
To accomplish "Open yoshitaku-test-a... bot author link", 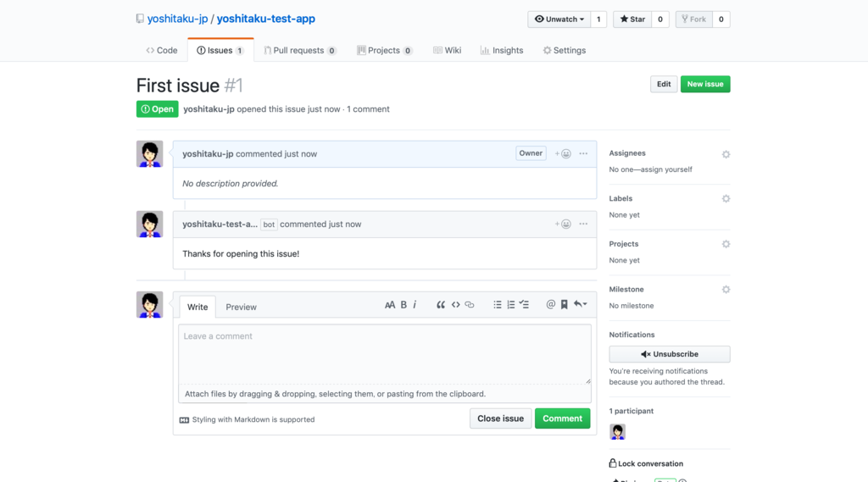I will (x=220, y=224).
